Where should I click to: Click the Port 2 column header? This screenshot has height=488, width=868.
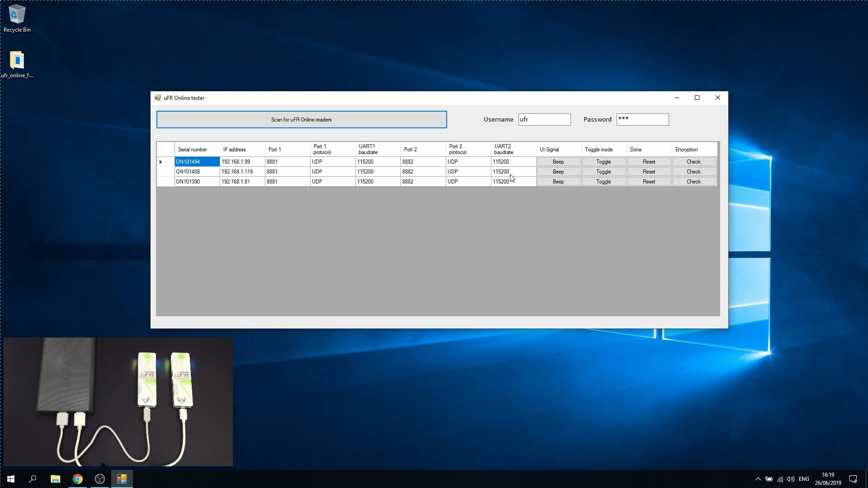[423, 150]
